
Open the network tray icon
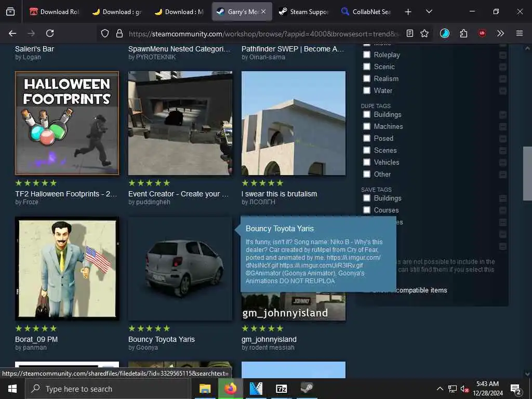click(453, 389)
